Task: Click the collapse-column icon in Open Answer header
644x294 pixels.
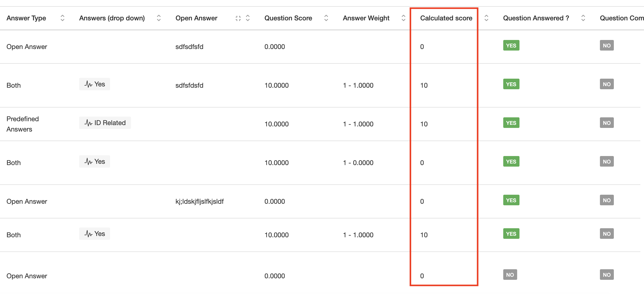Action: (238, 18)
